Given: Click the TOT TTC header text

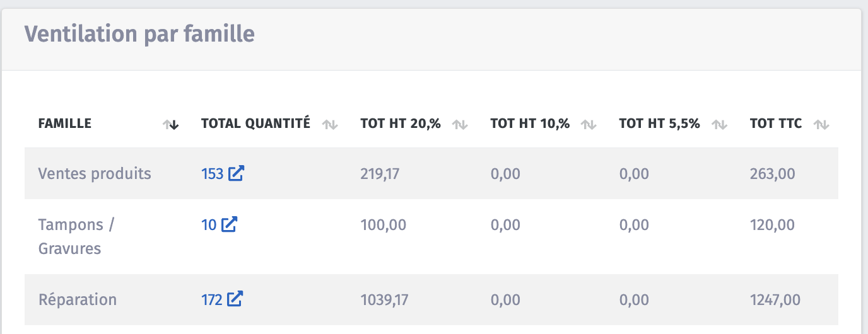Looking at the screenshot, I should (x=775, y=124).
